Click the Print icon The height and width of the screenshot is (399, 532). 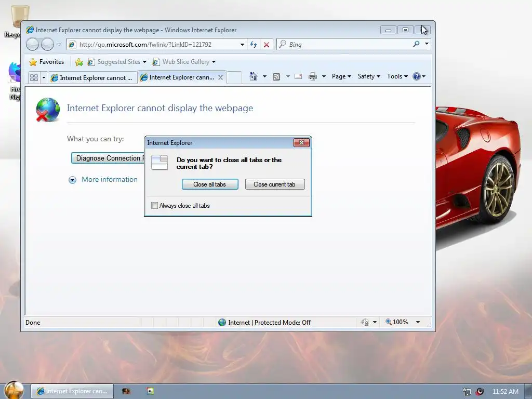tap(312, 76)
